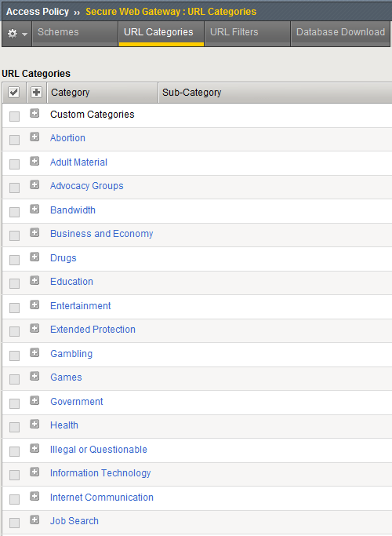Expand the Abortion category plus icon
Image resolution: width=392 pixels, height=536 pixels.
coord(34,137)
